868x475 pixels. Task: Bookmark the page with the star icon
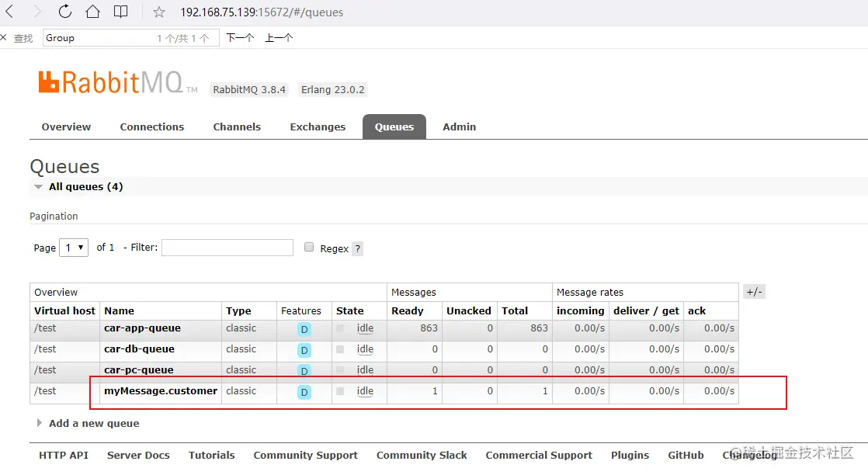(x=159, y=12)
